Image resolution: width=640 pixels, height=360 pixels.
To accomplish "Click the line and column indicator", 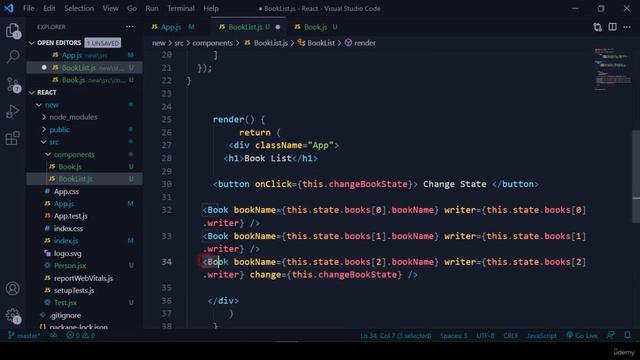I will coord(396,336).
